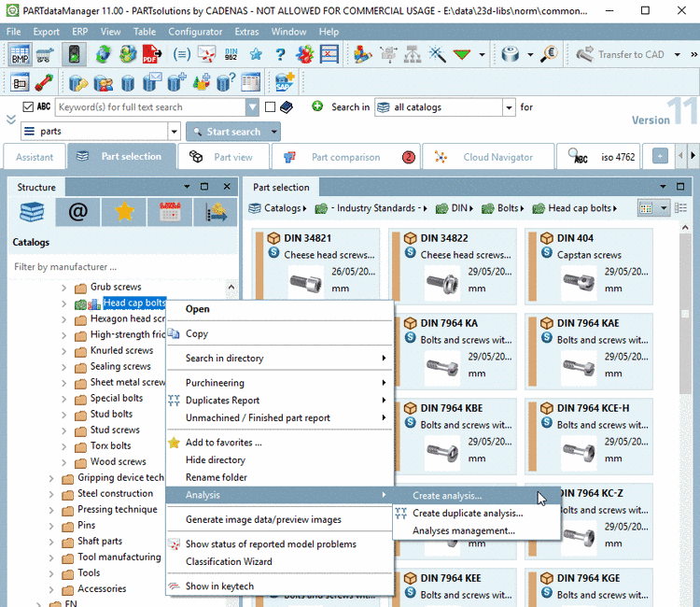Screen dimensions: 700x607
Task: Click the Part selection vertical scrollbar
Action: point(685,313)
